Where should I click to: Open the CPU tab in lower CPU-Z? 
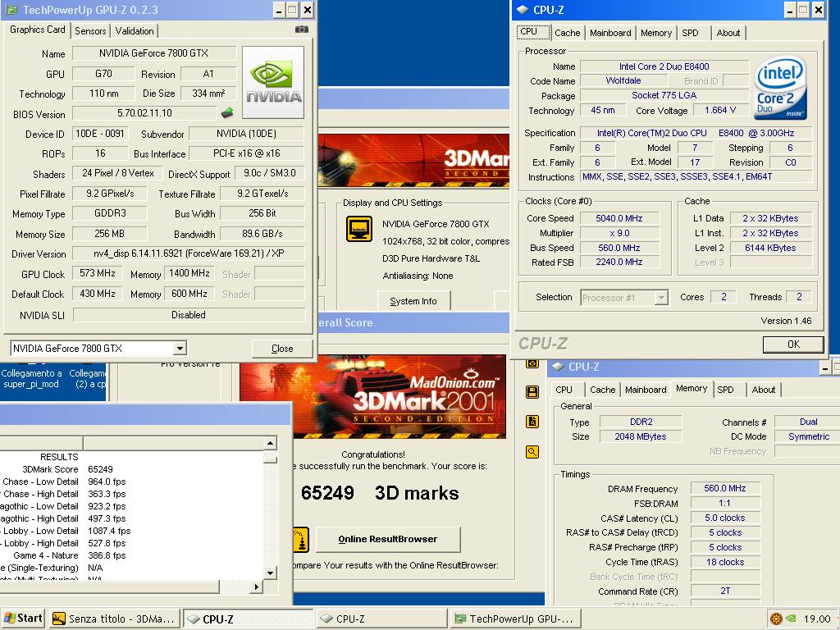[564, 390]
